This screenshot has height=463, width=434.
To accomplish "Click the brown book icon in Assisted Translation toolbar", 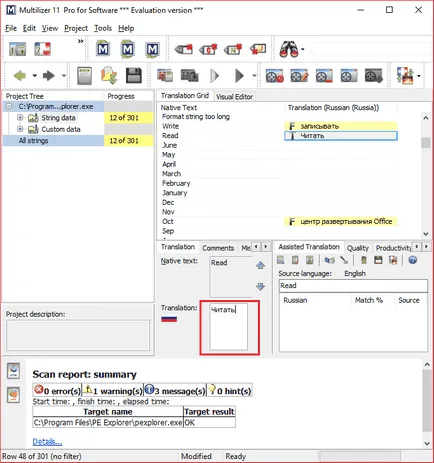I will point(364,260).
